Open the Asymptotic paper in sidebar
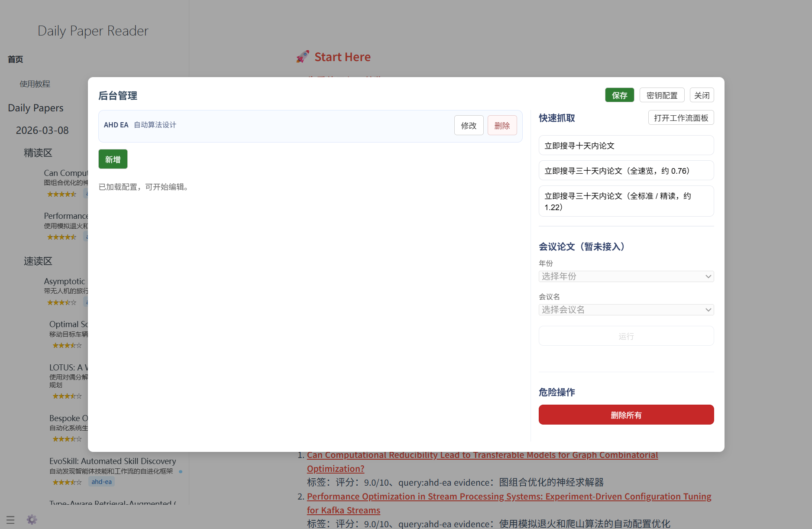This screenshot has width=812, height=529. (x=65, y=281)
